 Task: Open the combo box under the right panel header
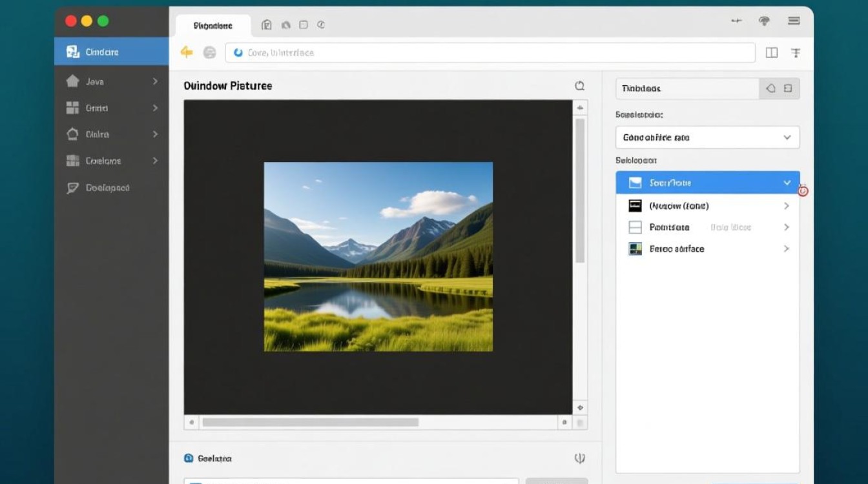[707, 137]
